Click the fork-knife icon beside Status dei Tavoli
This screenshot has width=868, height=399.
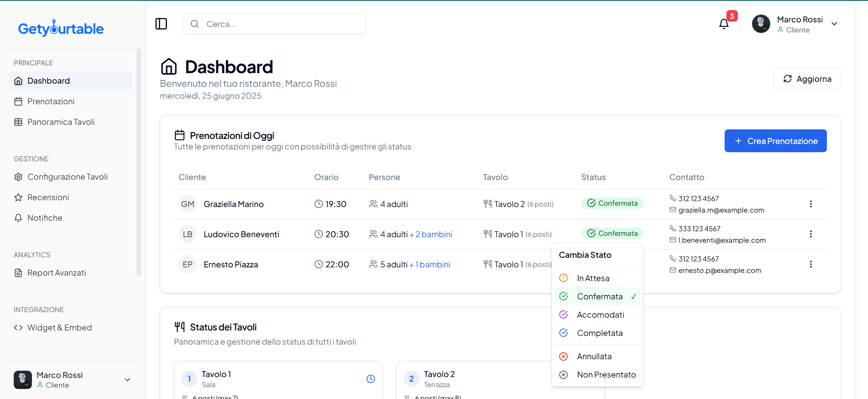[x=179, y=327]
